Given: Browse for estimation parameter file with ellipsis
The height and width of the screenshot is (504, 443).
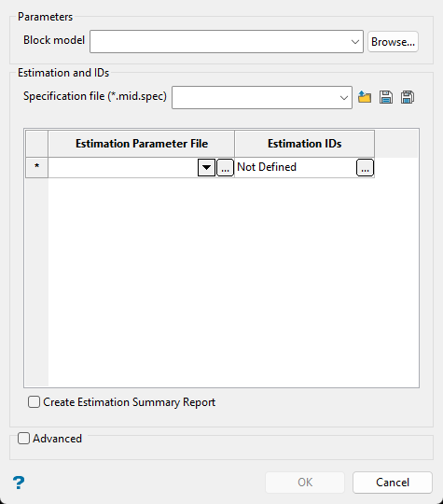Looking at the screenshot, I should click(x=225, y=167).
